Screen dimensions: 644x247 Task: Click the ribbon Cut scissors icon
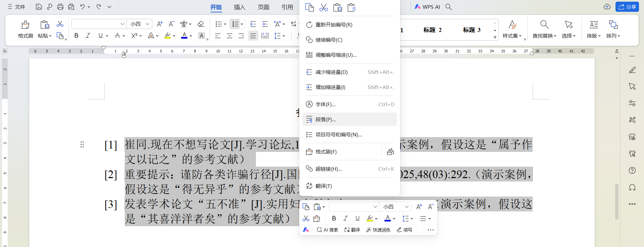click(x=60, y=24)
